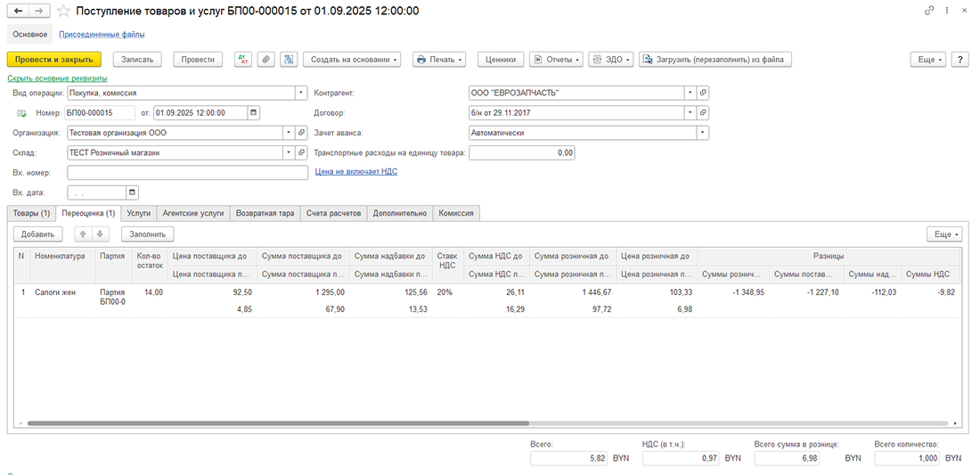Click open icon next to Склад field
Screen dimensions: 980x475
coord(302,152)
